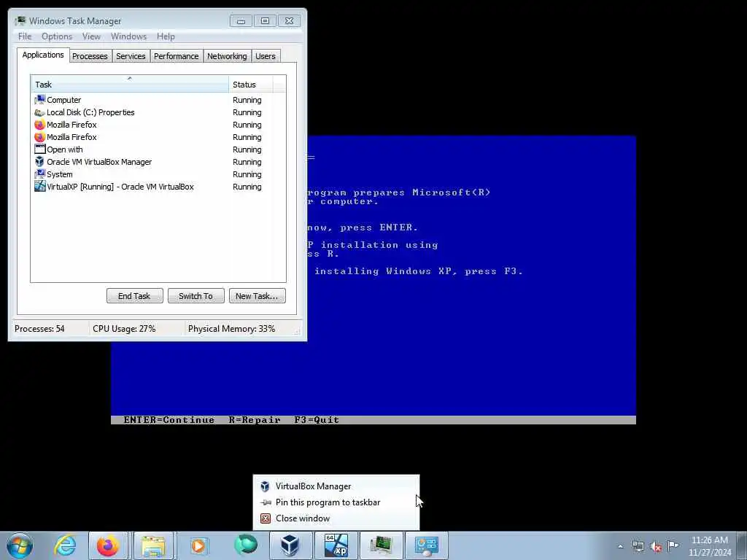Click the first Mozilla Firefox task icon
The image size is (747, 560).
39,125
